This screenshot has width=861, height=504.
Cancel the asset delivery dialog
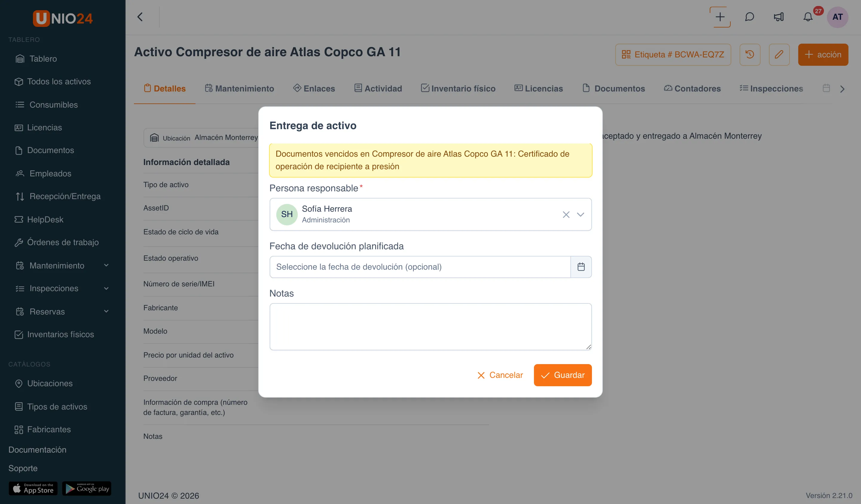[x=500, y=375]
